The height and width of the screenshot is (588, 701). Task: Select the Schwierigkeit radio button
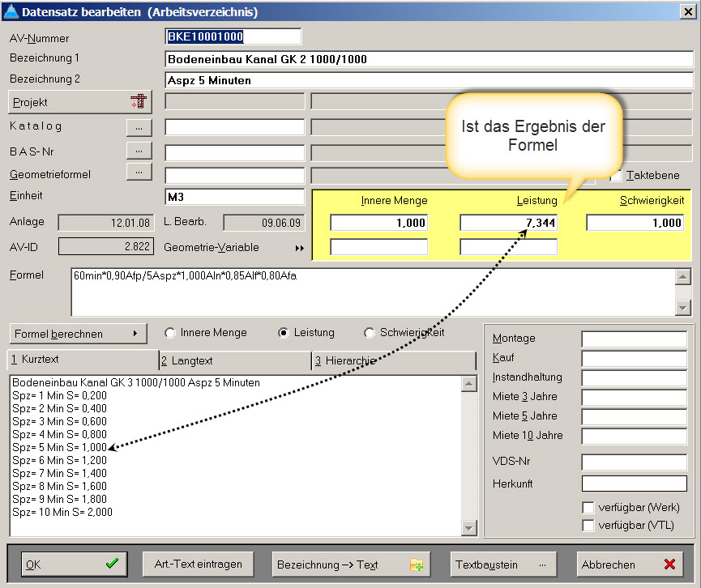[x=370, y=333]
